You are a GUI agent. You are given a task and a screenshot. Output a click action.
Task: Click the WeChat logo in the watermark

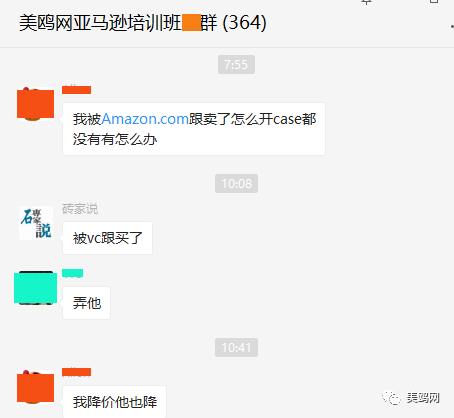point(391,398)
